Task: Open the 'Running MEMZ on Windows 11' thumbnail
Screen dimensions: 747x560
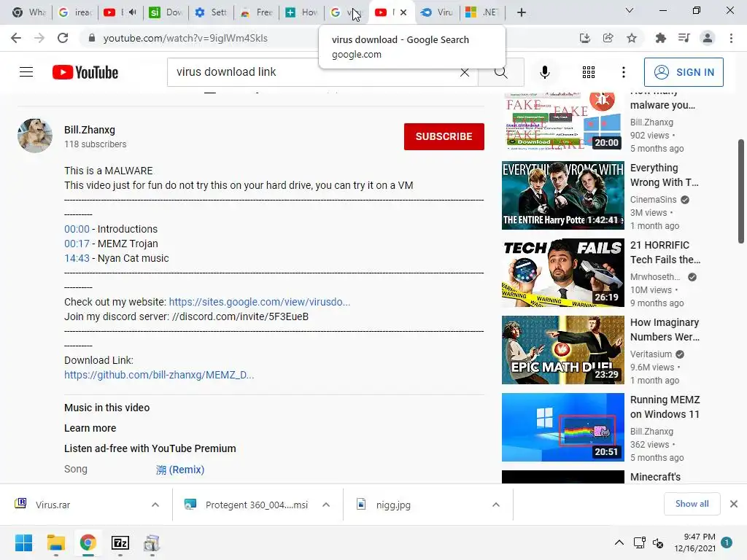Action: (x=562, y=427)
